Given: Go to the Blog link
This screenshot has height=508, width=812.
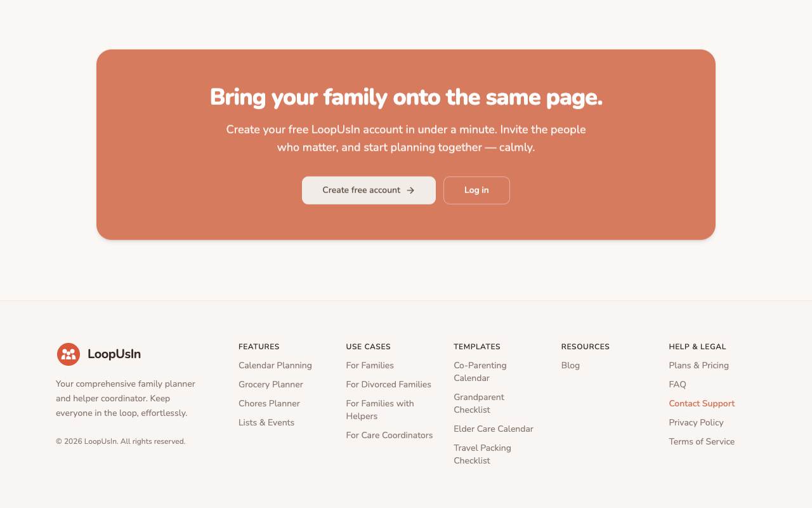Looking at the screenshot, I should coord(570,365).
